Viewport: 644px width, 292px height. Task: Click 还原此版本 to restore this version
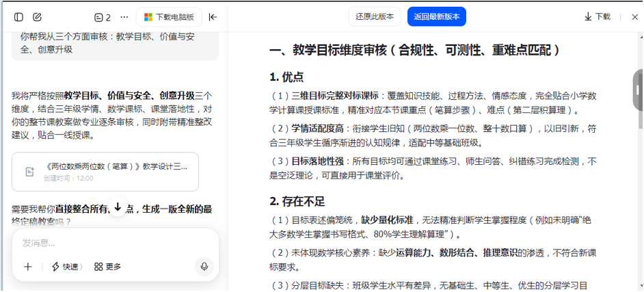pos(375,17)
